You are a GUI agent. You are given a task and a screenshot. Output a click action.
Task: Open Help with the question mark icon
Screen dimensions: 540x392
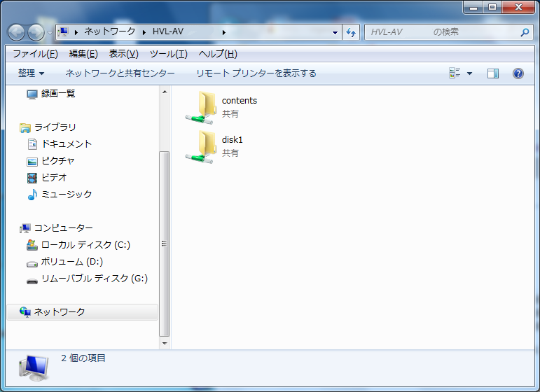click(x=518, y=73)
